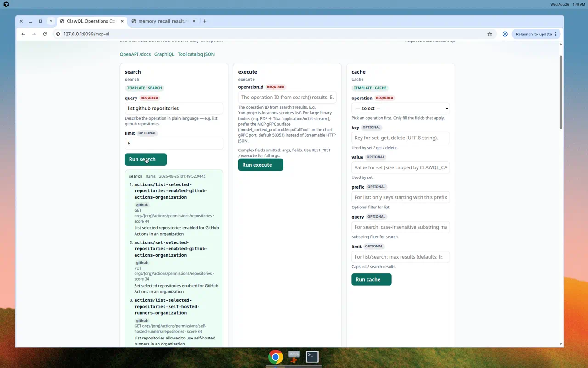Reload the current page
Image resolution: width=588 pixels, height=368 pixels.
45,34
